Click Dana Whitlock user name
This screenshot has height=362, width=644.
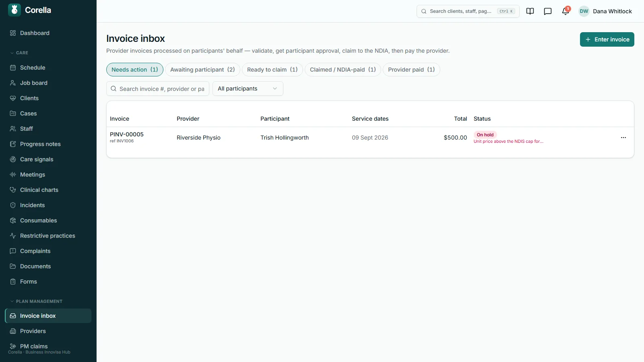click(x=612, y=11)
